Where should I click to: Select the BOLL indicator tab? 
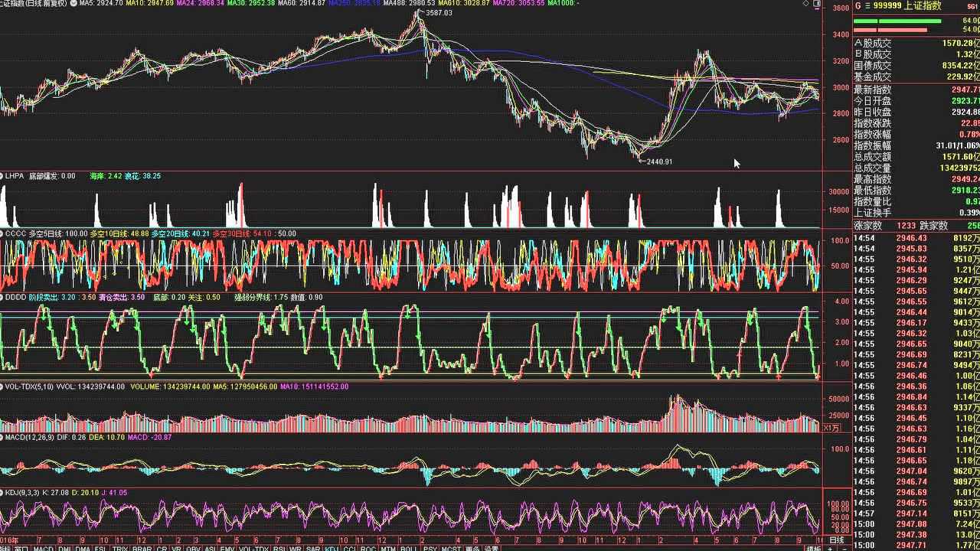click(409, 548)
